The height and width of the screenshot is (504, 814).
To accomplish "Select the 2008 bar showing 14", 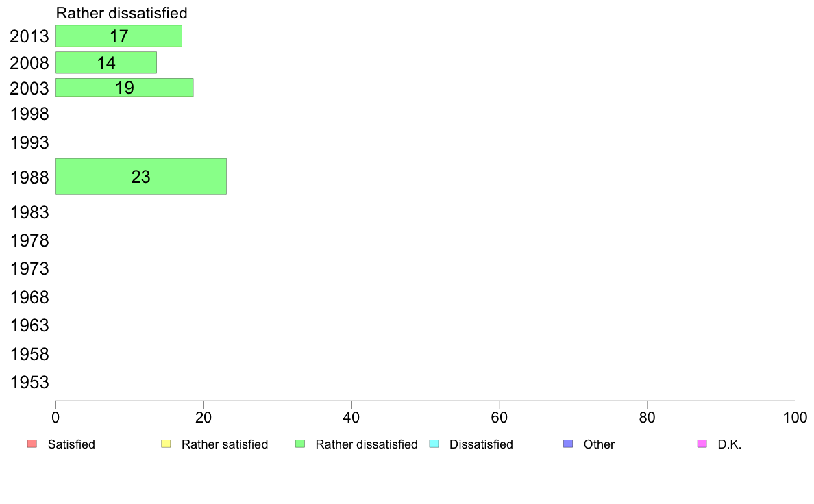I will [x=106, y=62].
